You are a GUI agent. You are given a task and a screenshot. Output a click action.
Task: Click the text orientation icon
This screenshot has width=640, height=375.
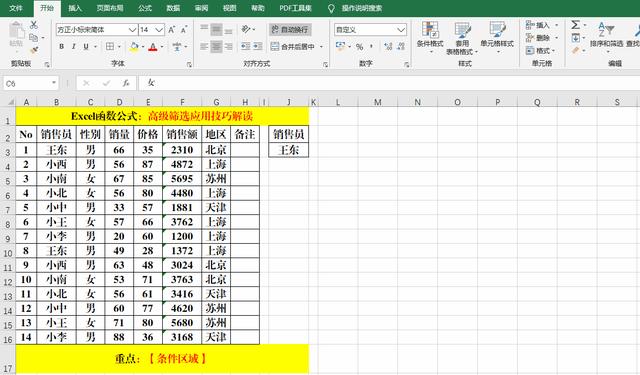point(246,29)
